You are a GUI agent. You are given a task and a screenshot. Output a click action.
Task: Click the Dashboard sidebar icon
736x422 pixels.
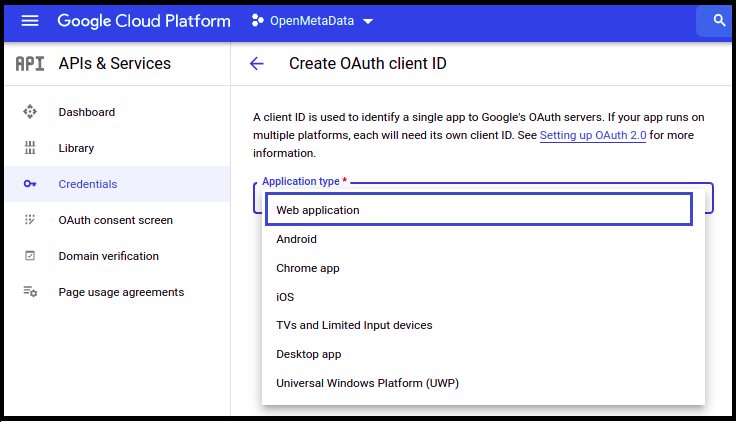click(30, 112)
